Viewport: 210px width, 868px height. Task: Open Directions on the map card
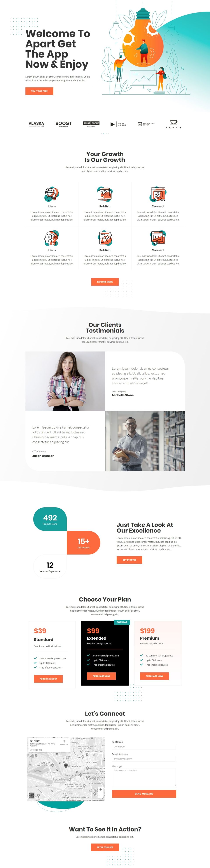click(x=64, y=743)
